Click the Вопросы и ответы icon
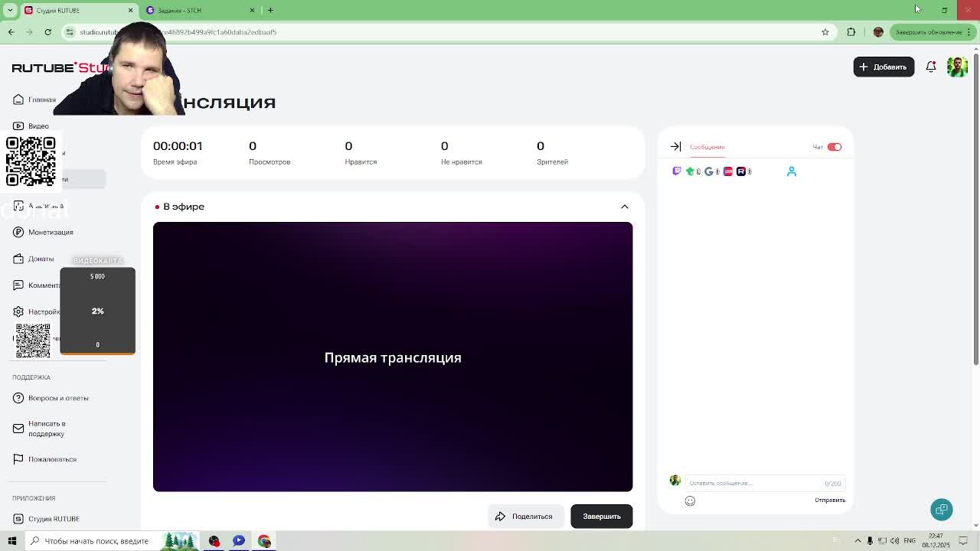 coord(18,398)
